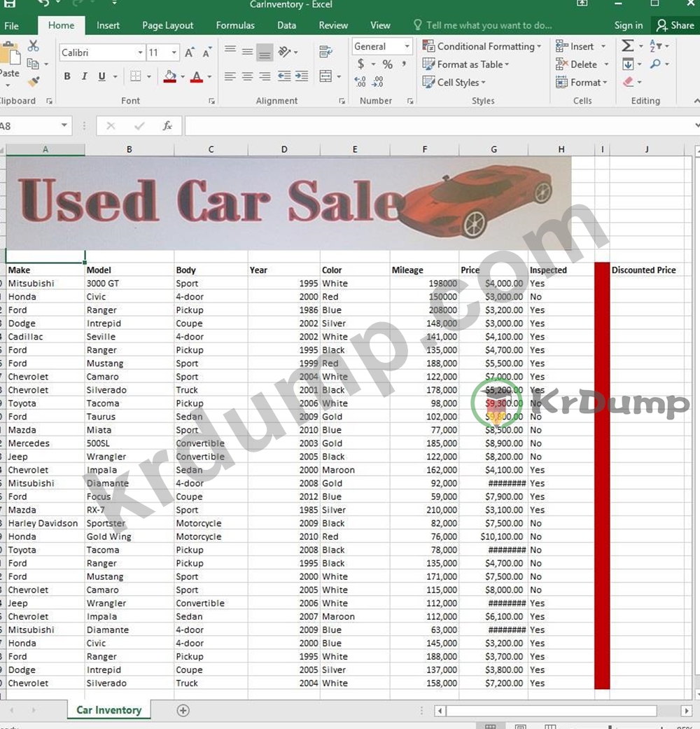Open the General number format dropdown

point(407,46)
